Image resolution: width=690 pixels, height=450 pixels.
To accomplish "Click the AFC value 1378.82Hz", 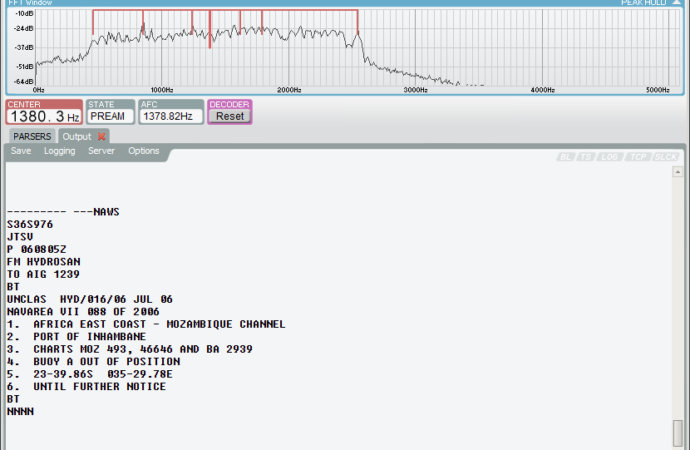I will click(x=171, y=116).
